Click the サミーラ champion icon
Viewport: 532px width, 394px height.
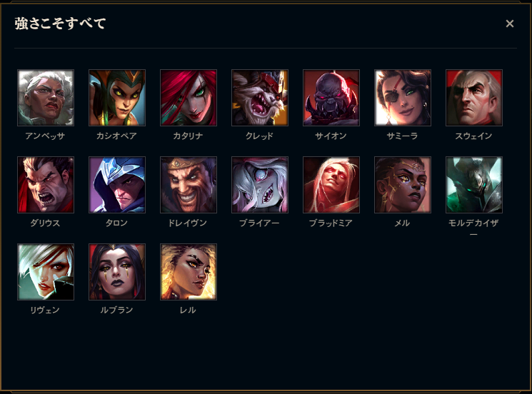coord(403,98)
